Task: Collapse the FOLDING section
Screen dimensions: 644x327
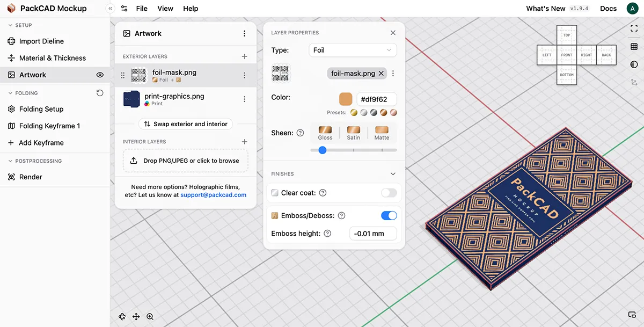Action: click(23, 93)
